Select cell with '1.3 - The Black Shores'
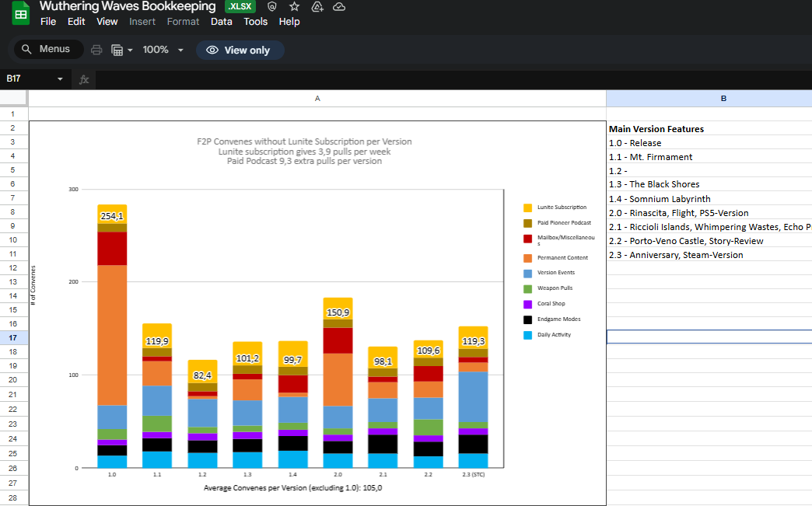Image resolution: width=812 pixels, height=506 pixels. point(709,184)
